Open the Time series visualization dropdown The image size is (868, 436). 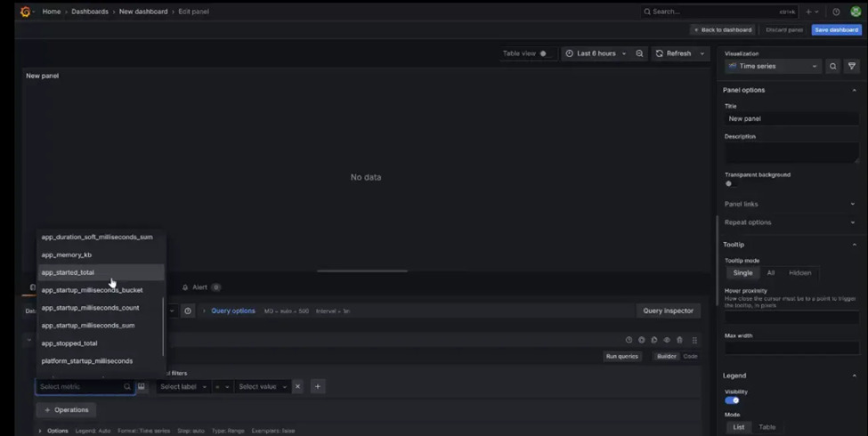point(774,67)
